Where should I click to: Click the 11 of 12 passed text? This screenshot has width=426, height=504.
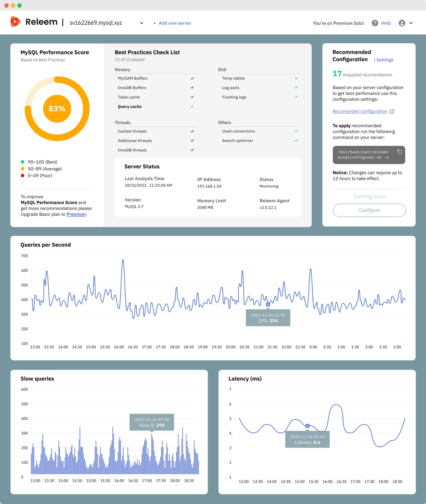(130, 59)
